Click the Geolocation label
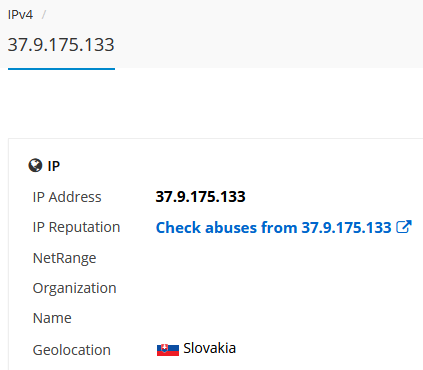The width and height of the screenshot is (423, 370). point(72,350)
